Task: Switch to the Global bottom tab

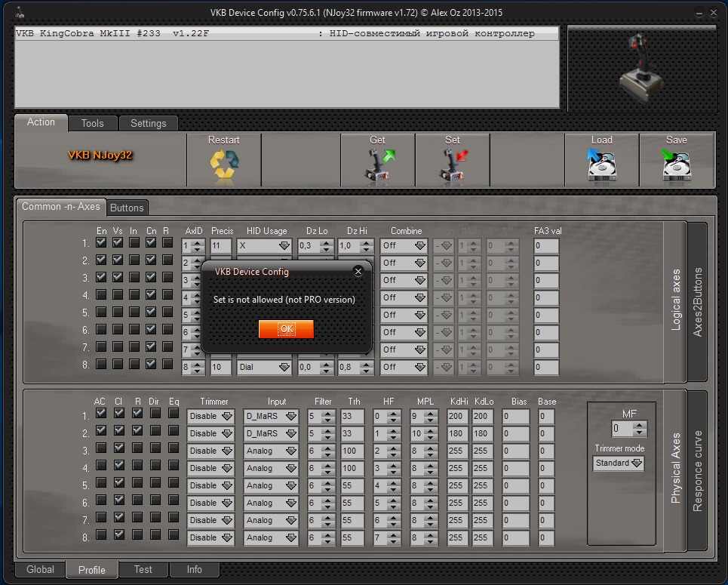Action: (40, 569)
